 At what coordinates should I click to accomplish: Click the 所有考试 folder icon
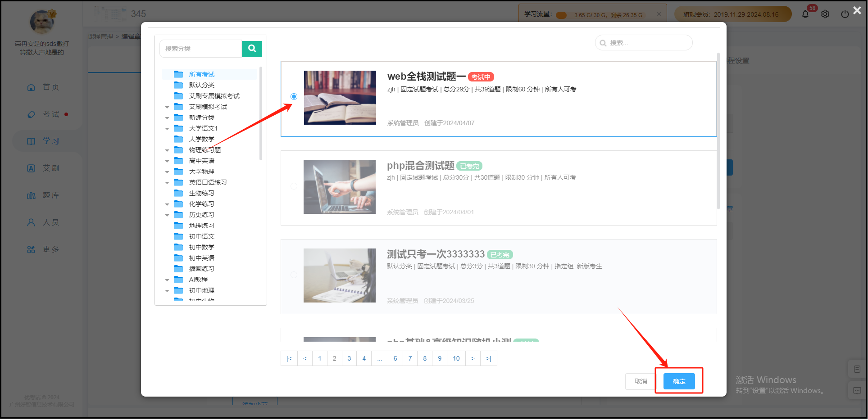coord(178,74)
